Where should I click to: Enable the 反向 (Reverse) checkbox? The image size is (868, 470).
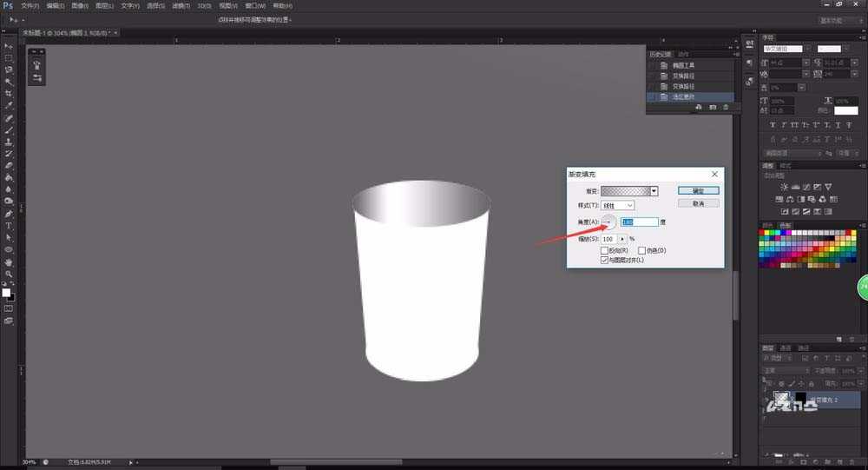[x=605, y=250]
